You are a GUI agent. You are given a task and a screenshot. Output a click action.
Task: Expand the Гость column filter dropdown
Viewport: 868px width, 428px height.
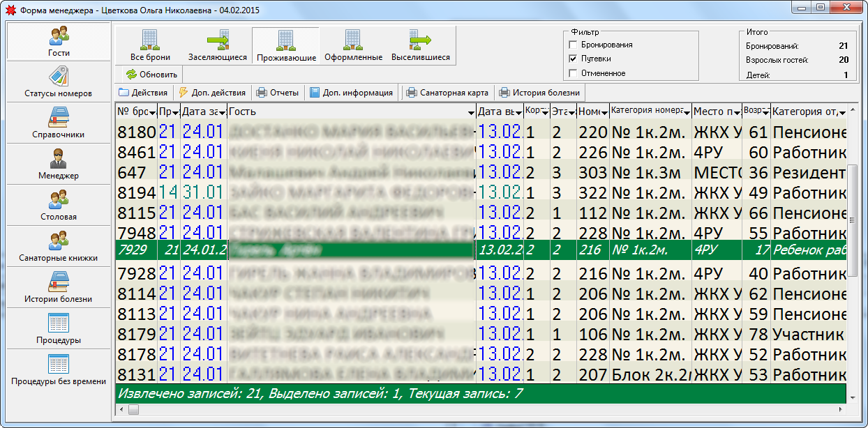pos(471,112)
